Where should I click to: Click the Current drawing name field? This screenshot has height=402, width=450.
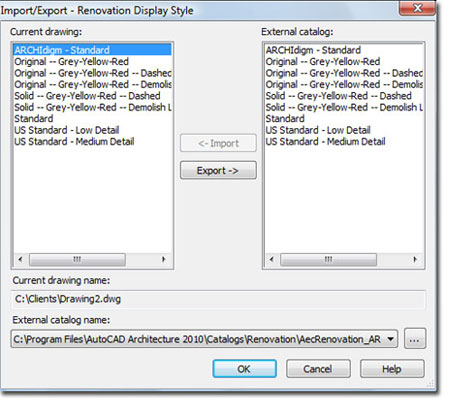click(218, 299)
